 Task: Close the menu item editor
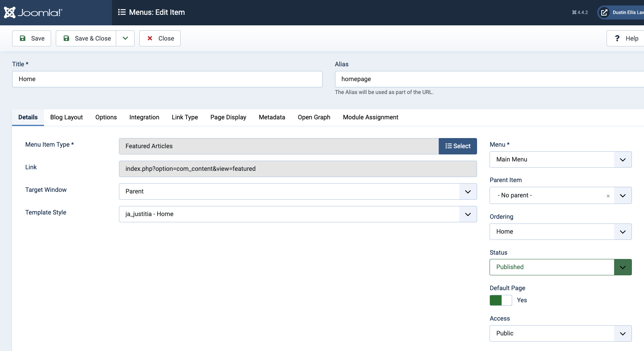(160, 38)
